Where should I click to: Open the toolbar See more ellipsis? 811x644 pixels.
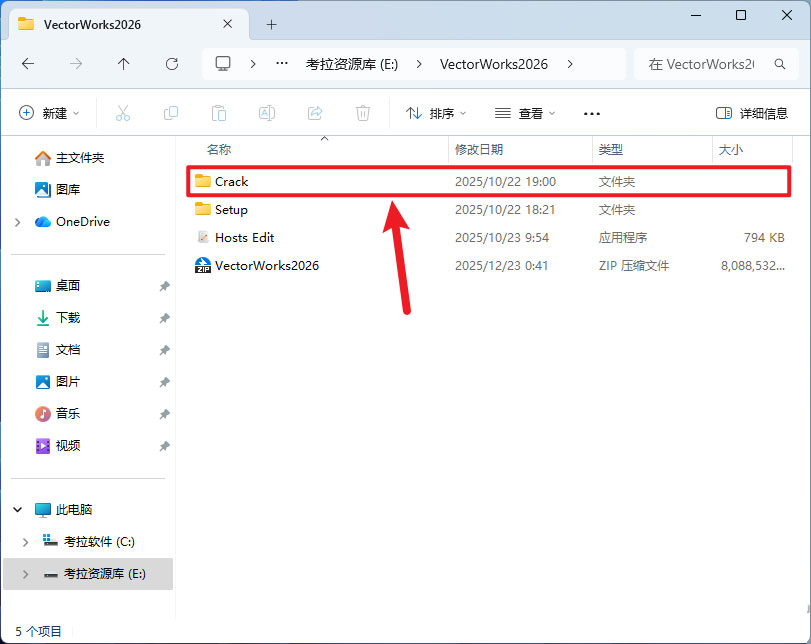[x=592, y=114]
